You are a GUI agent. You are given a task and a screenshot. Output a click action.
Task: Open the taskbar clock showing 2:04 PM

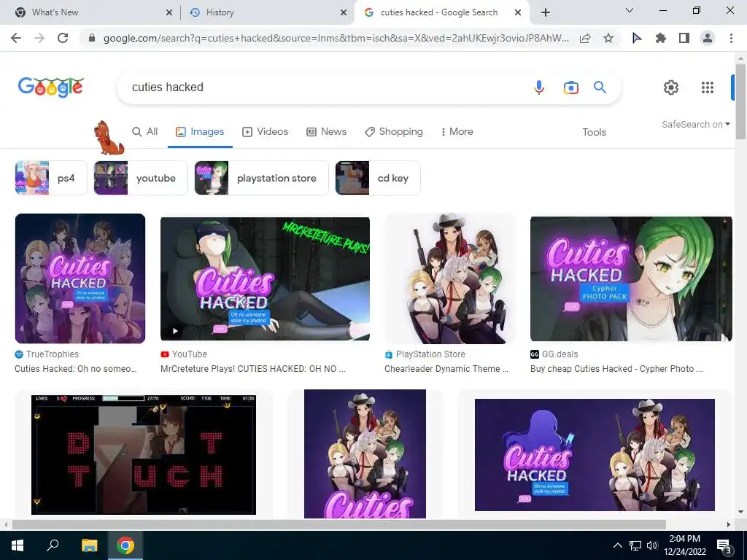pos(684,545)
